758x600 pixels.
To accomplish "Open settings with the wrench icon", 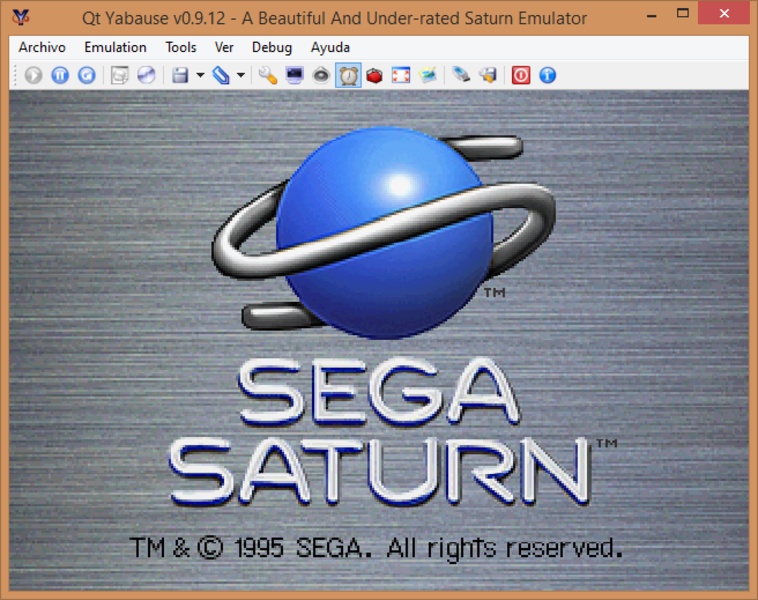I will pyautogui.click(x=268, y=75).
